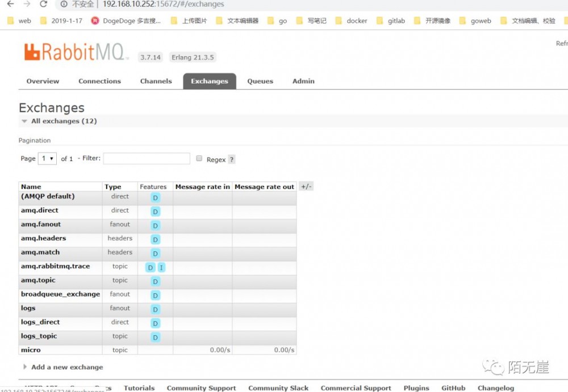Viewport: 568px width, 392px height.
Task: Open the web bookmark folder
Action: click(19, 20)
